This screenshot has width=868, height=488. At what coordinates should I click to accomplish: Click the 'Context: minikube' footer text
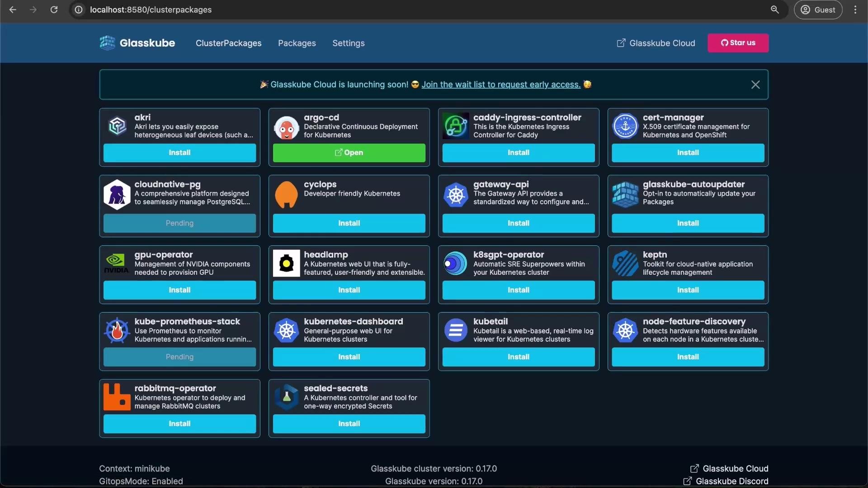click(x=134, y=469)
